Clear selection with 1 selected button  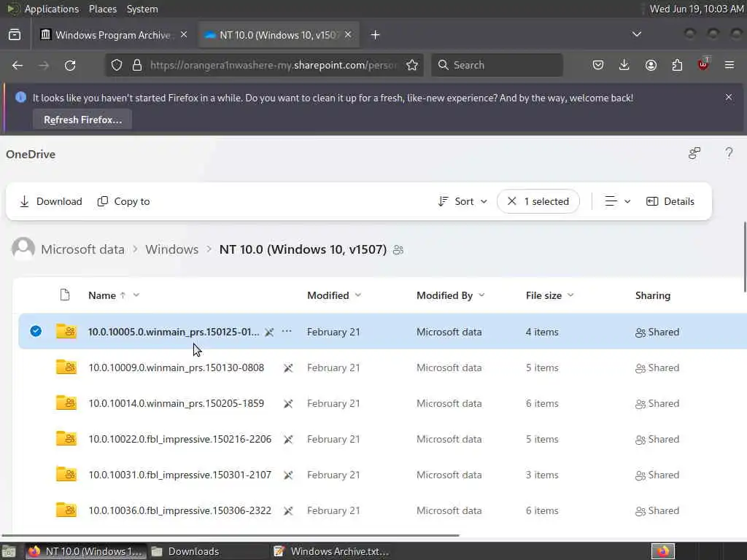tap(538, 201)
